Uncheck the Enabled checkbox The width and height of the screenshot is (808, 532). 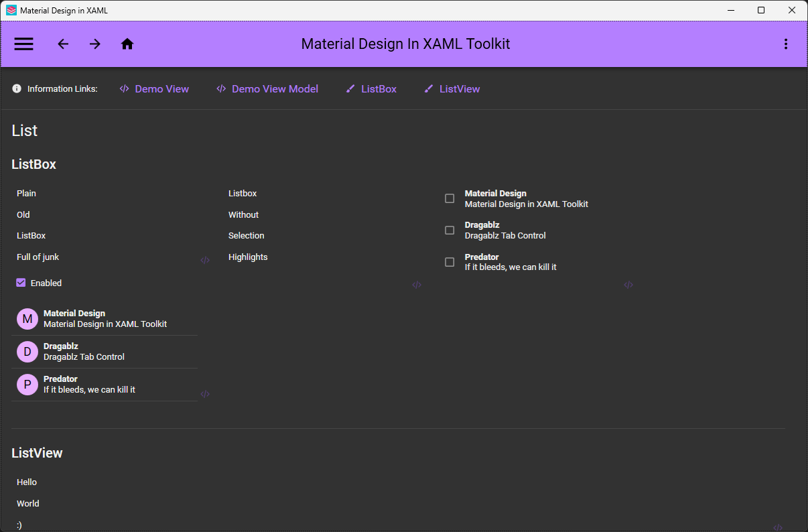[21, 283]
